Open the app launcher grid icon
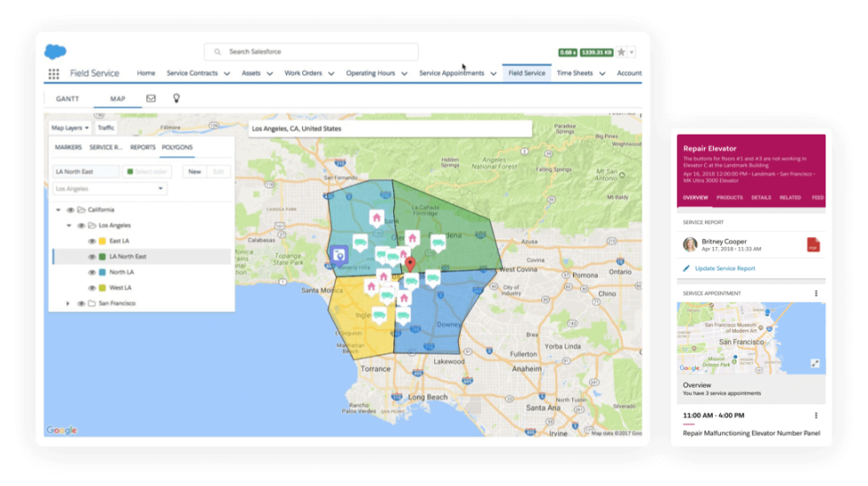This screenshot has height=486, width=868. [x=54, y=73]
